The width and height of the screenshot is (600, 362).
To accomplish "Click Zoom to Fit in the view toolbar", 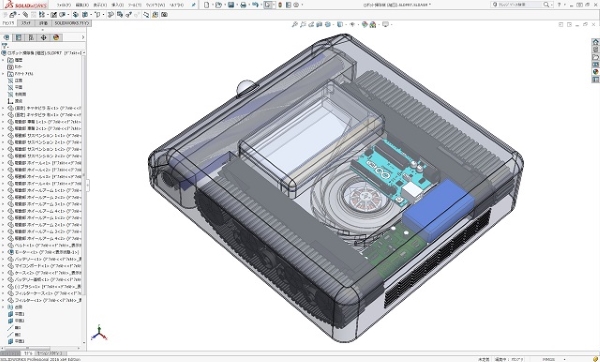I will click(x=294, y=24).
